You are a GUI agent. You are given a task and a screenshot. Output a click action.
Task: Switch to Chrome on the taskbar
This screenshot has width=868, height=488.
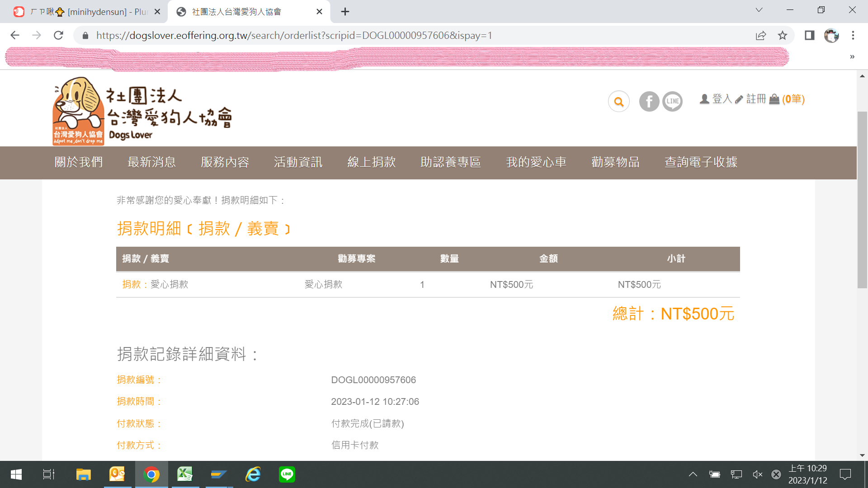pos(151,474)
